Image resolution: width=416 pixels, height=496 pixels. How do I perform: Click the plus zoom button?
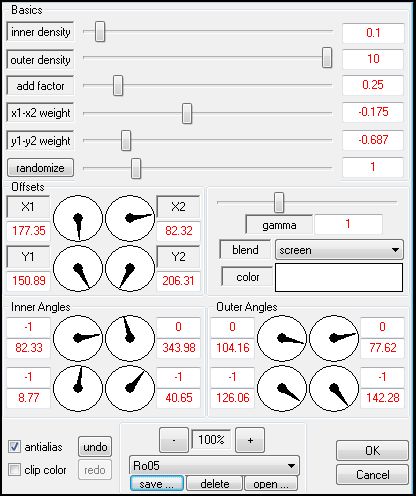[250, 440]
